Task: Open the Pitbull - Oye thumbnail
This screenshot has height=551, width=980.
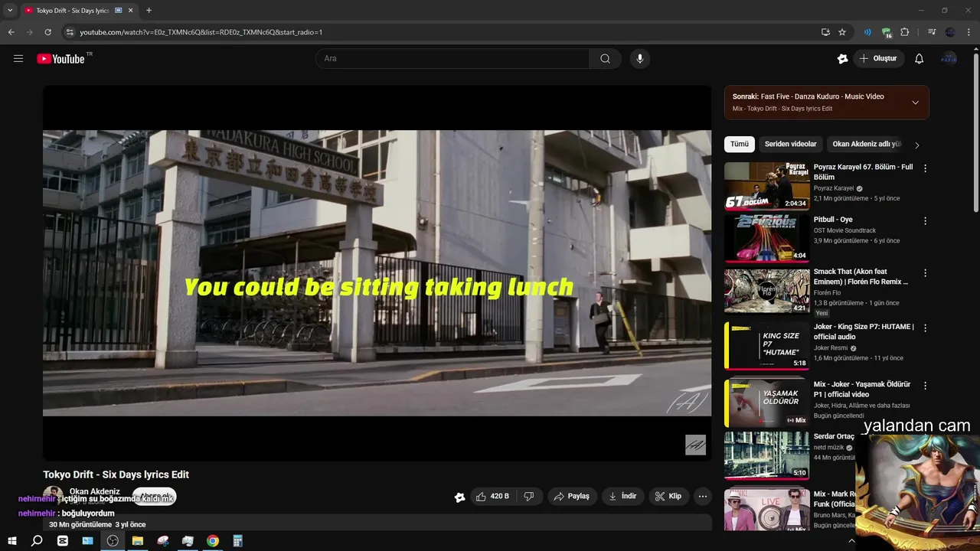Action: [766, 238]
